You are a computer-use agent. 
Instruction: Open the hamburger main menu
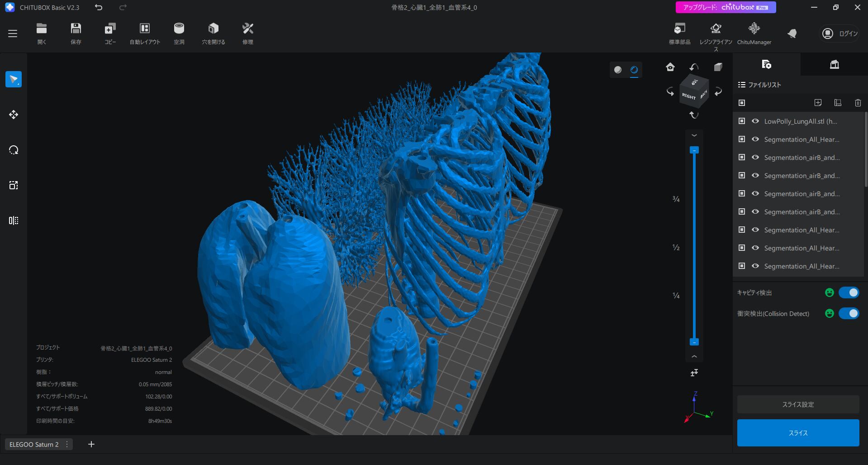coord(13,34)
